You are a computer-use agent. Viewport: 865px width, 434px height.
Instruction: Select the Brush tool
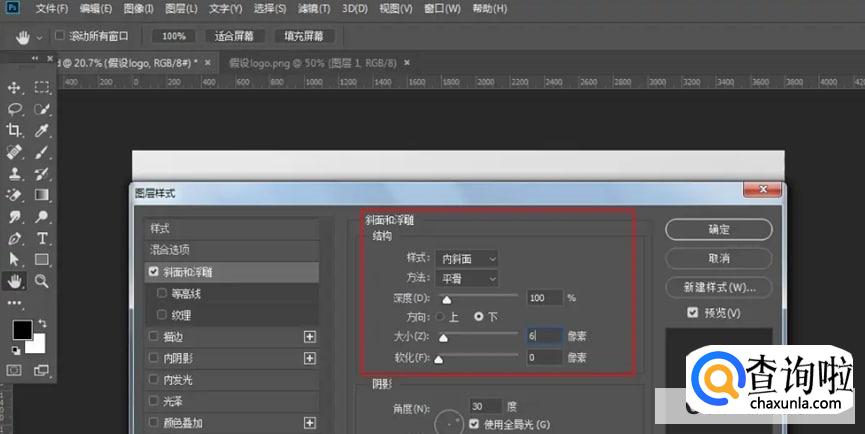pyautogui.click(x=42, y=152)
